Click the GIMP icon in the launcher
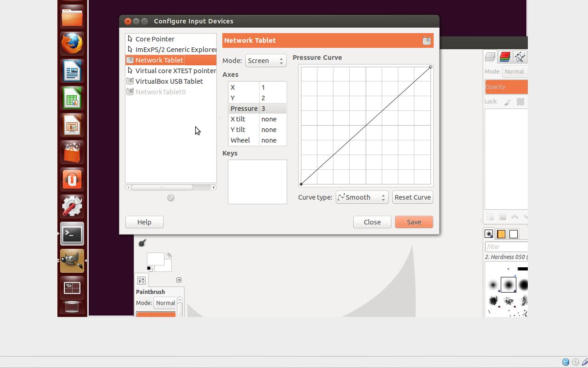Screen dimensions: 588x368 click(x=72, y=261)
